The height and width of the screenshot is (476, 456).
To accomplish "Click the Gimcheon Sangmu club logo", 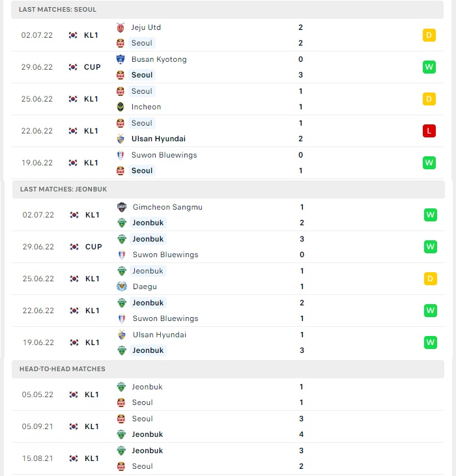I will point(122,207).
